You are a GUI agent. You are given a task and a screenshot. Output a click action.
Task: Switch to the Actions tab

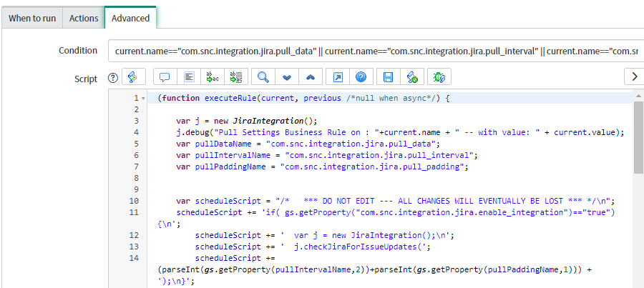(x=84, y=19)
